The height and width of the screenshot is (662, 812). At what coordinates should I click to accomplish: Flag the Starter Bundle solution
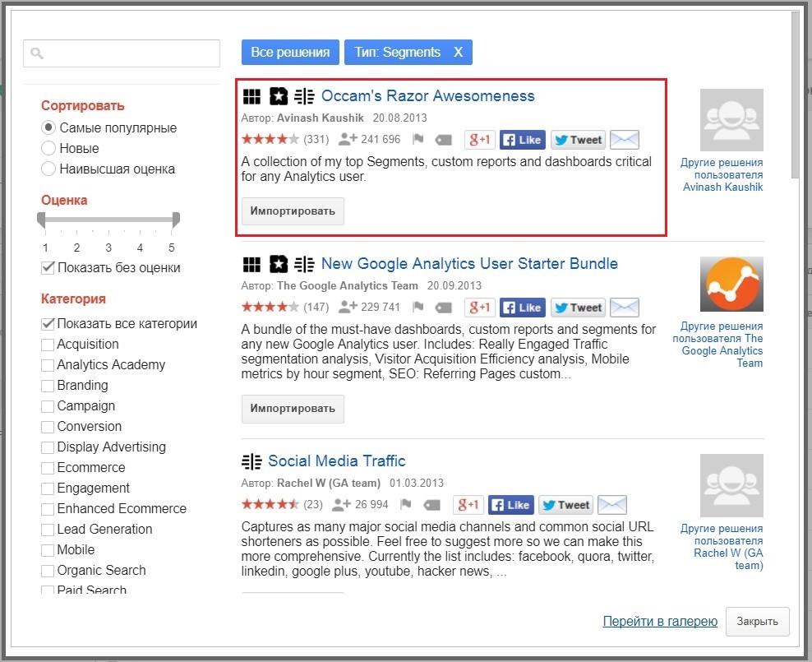click(x=418, y=308)
